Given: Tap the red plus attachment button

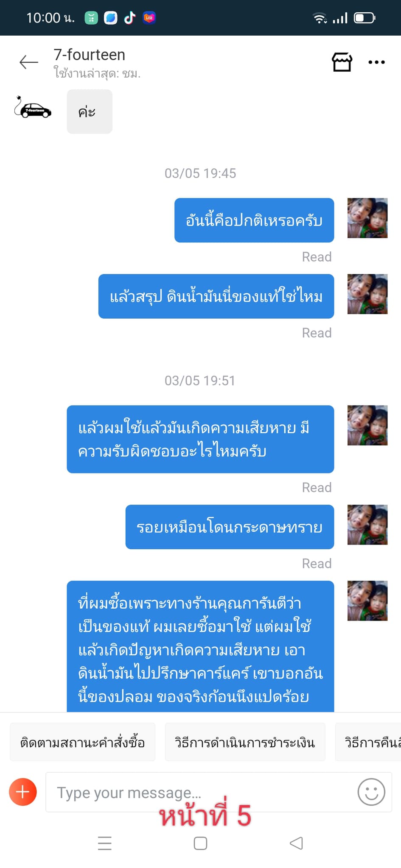Looking at the screenshot, I should pos(22,791).
